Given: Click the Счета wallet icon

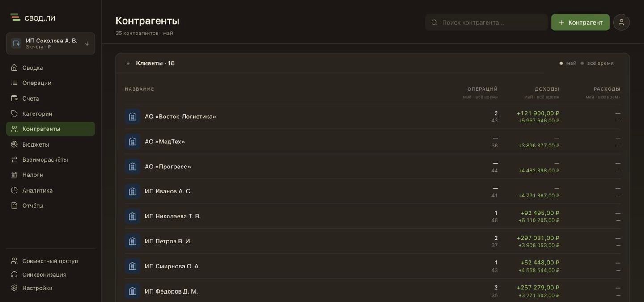Looking at the screenshot, I should (14, 98).
